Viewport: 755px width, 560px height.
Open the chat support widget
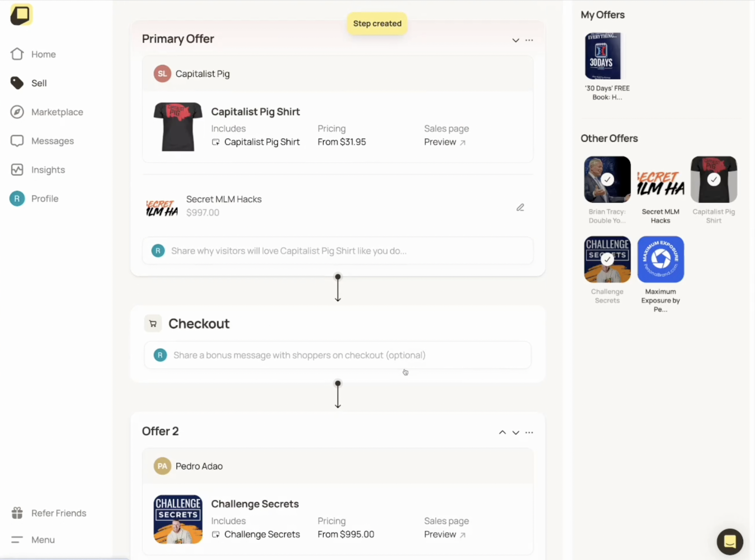point(730,541)
